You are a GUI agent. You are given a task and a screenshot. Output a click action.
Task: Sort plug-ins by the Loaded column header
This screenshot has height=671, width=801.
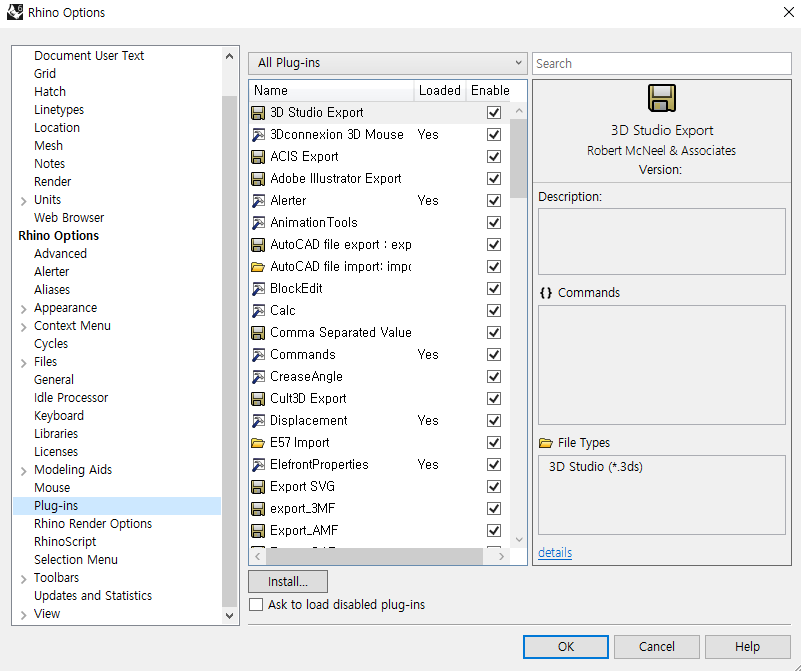(439, 90)
